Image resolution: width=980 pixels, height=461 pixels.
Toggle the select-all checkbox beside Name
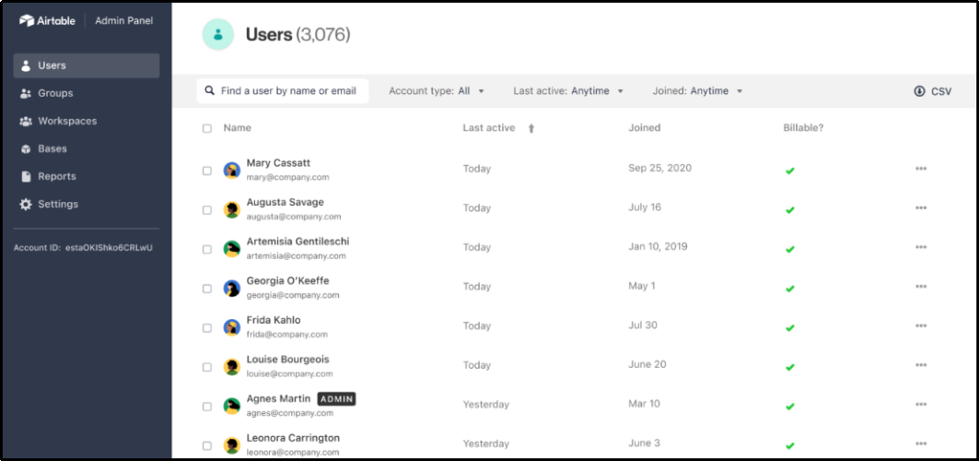click(x=207, y=128)
